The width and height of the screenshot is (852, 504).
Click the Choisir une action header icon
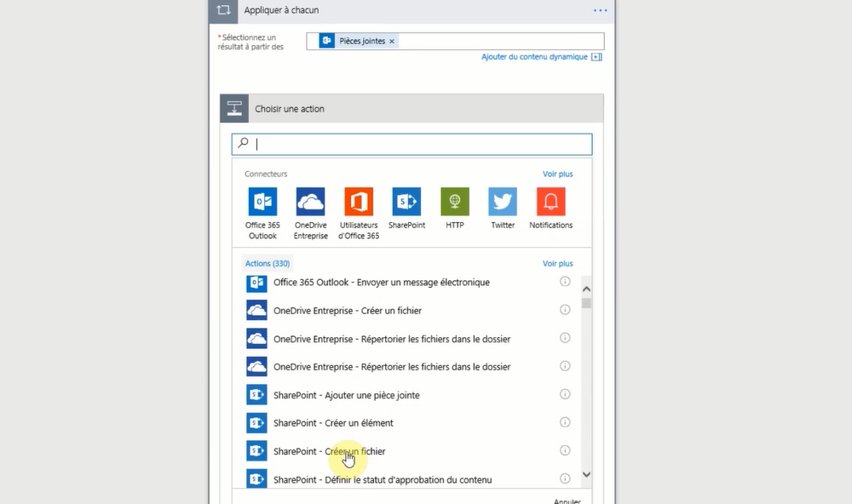pyautogui.click(x=234, y=108)
